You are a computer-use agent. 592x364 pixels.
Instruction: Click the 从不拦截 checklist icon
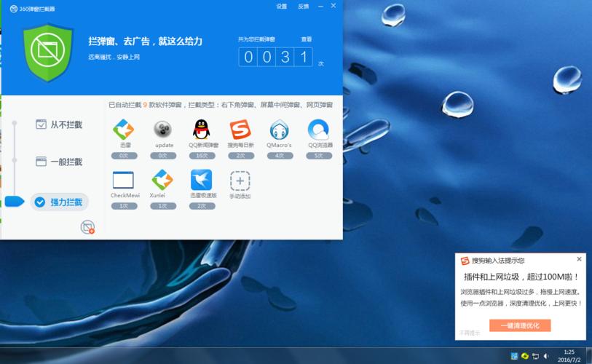[x=41, y=124]
